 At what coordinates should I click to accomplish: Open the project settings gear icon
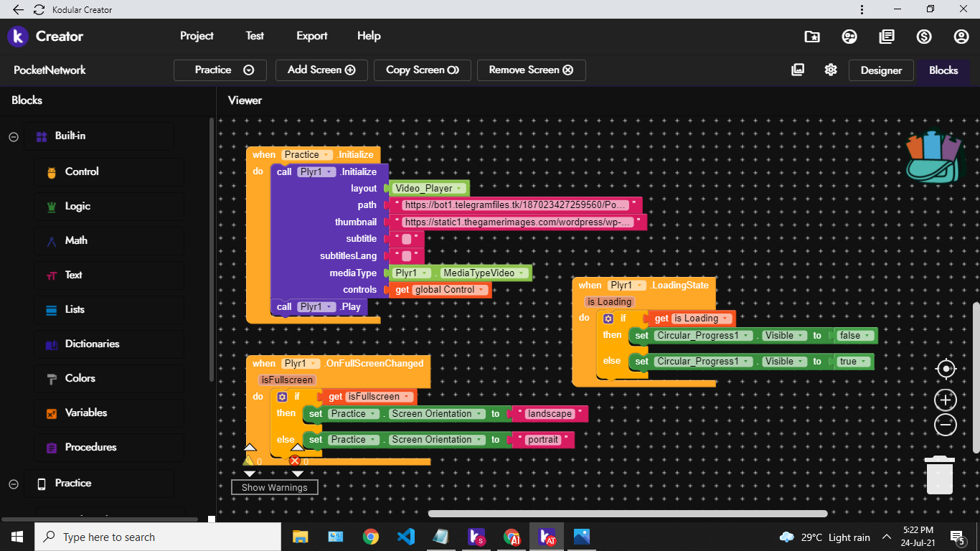831,70
